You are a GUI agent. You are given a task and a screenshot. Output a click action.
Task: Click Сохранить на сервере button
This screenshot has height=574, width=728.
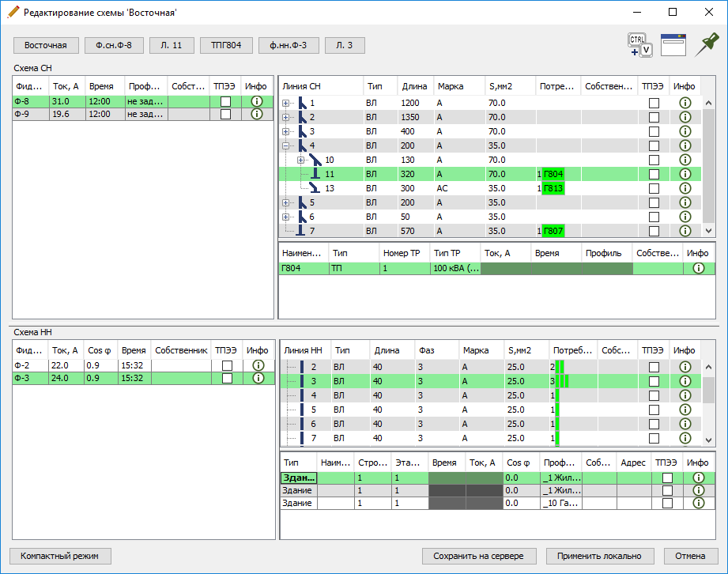tap(479, 556)
